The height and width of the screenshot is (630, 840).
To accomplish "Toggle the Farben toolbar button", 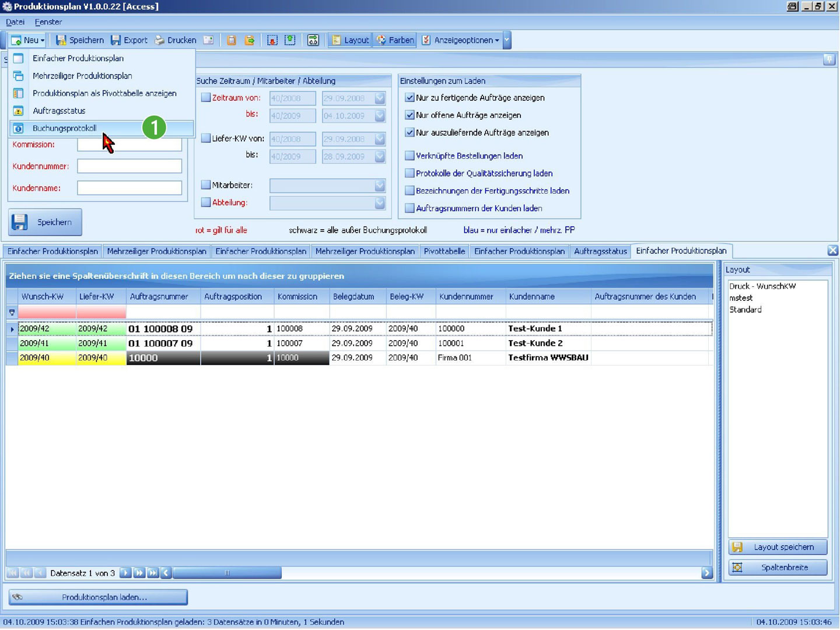I will click(395, 40).
